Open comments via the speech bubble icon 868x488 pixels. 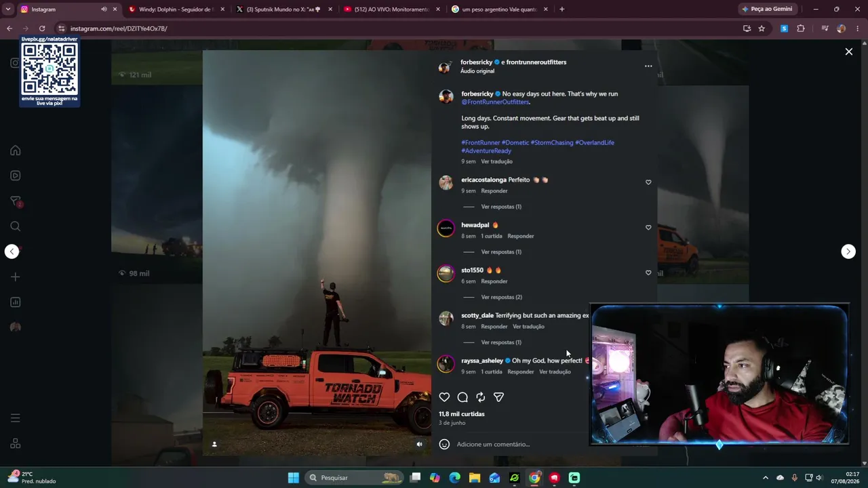tap(462, 397)
